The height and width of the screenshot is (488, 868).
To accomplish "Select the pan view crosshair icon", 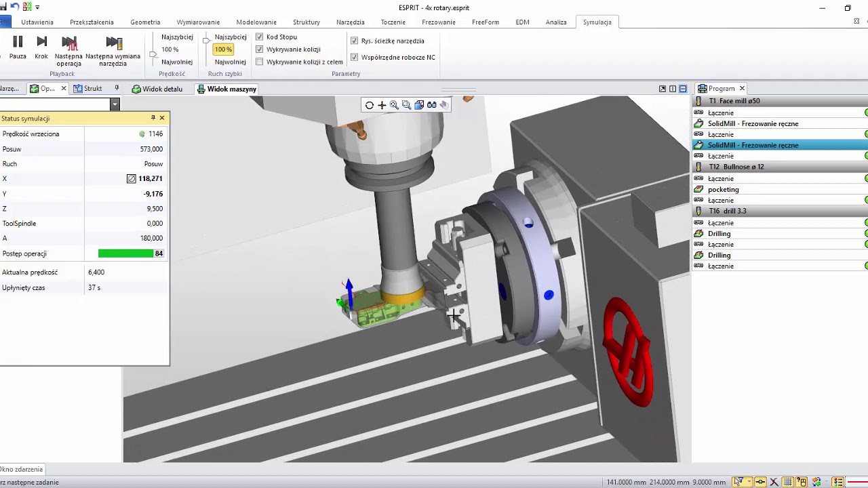I will click(382, 105).
